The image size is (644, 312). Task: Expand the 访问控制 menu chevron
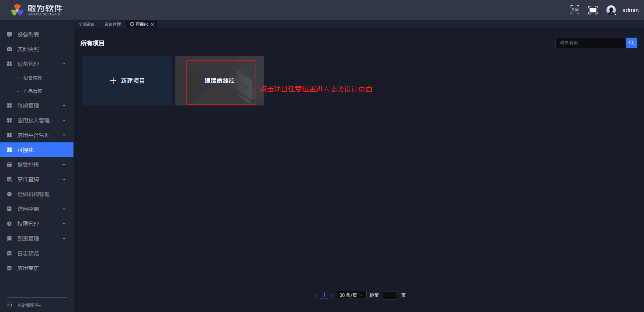pyautogui.click(x=64, y=209)
